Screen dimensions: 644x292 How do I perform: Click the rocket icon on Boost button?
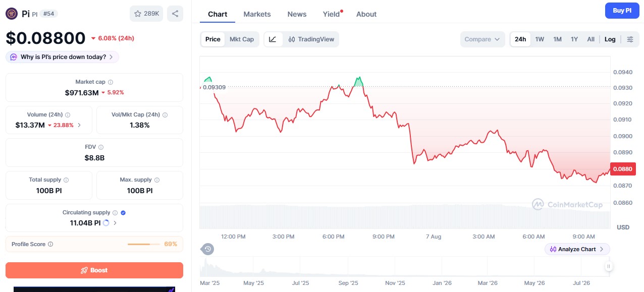[x=84, y=270]
